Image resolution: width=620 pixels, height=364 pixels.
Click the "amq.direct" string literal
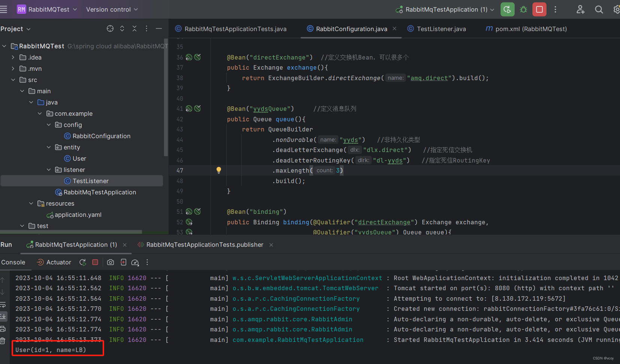(429, 78)
